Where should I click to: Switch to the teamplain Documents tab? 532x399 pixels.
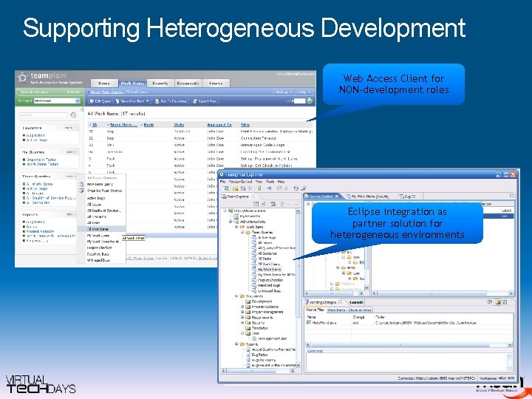[188, 83]
